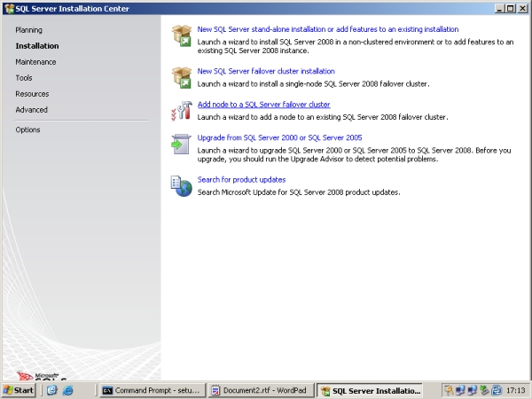Screen dimensions: 532x399
Task: Click Search for product updates link
Action: tap(241, 179)
